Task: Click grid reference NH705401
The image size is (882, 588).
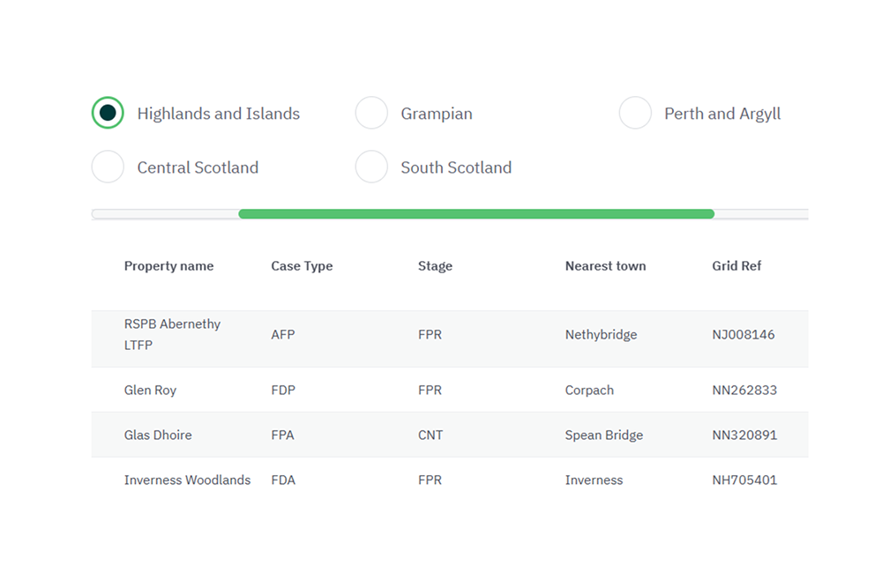Action: [745, 480]
